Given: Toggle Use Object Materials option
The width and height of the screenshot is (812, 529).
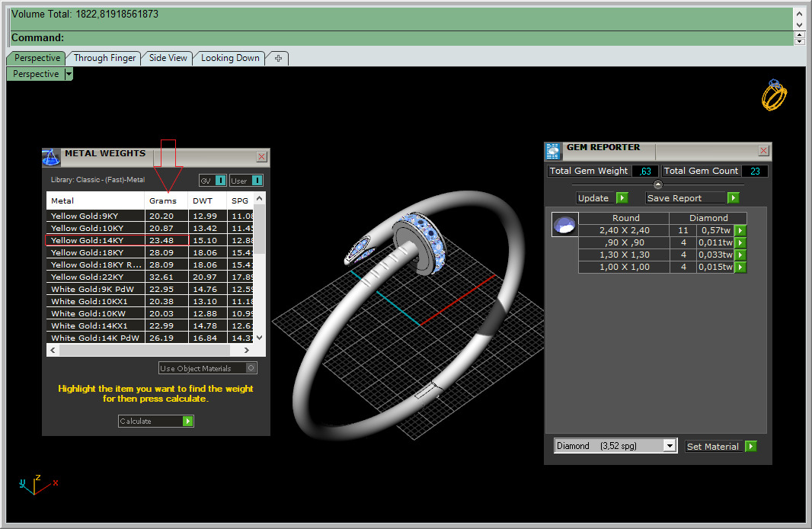Looking at the screenshot, I should click(251, 368).
